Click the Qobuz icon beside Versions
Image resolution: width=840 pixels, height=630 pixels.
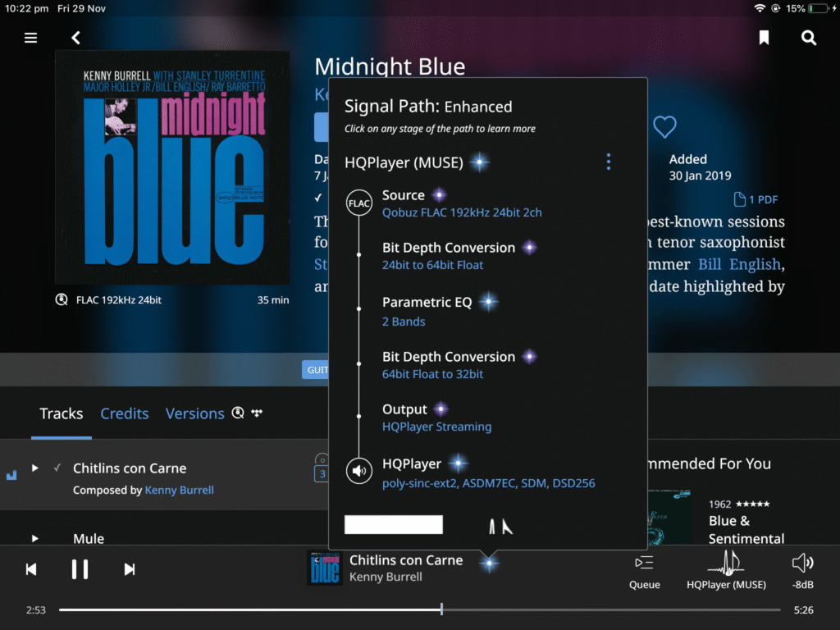tap(238, 413)
